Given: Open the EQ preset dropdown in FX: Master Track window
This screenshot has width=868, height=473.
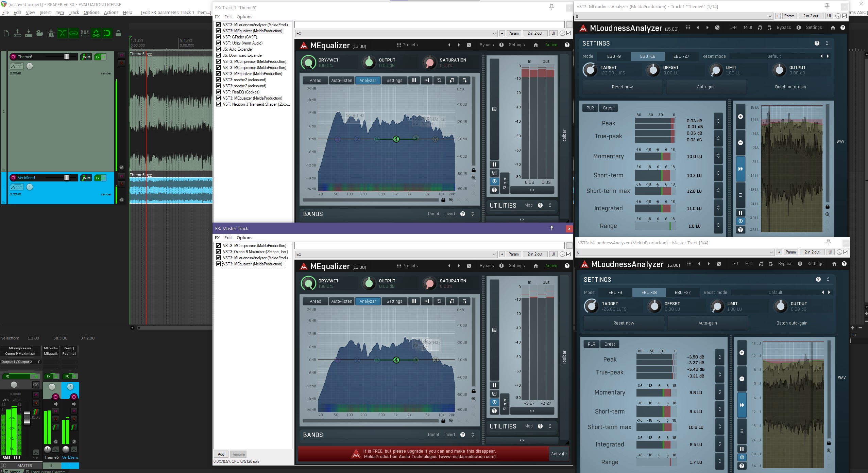Looking at the screenshot, I should [x=396, y=254].
